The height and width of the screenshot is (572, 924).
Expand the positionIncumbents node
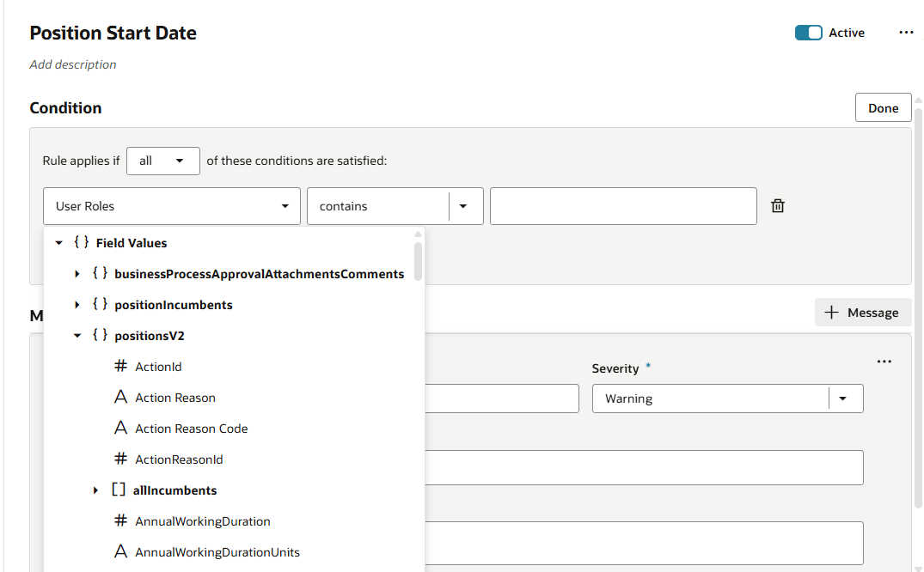77,305
